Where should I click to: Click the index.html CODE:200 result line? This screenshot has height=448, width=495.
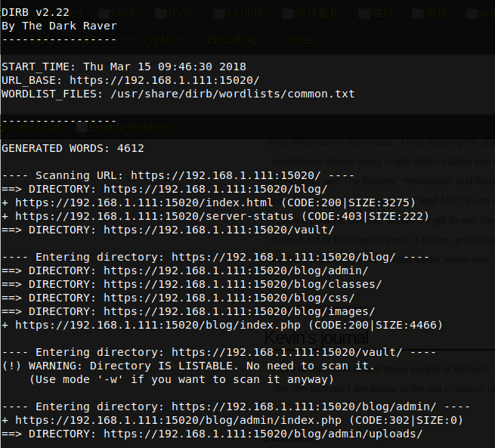pyautogui.click(x=208, y=202)
